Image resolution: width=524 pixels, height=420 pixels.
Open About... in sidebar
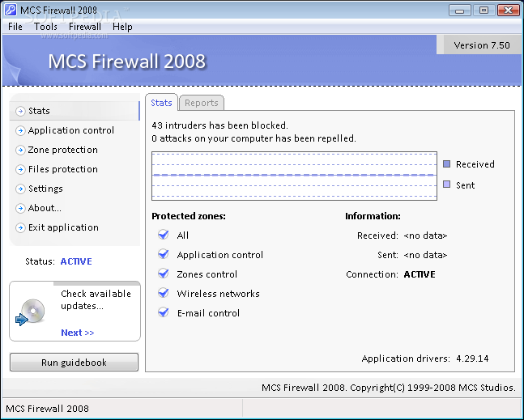coord(45,208)
